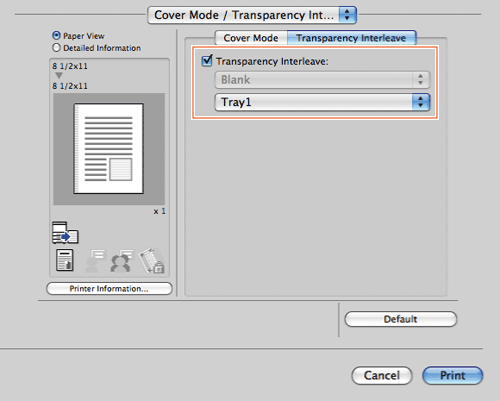Viewport: 500px width, 401px height.
Task: Click the lower 8 1/2x11 output size label
Action: (x=70, y=86)
